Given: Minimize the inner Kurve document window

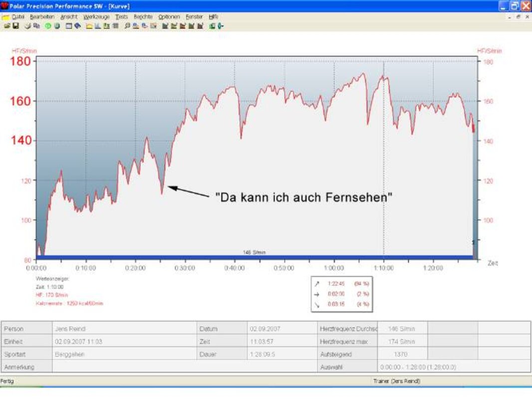Looking at the screenshot, I should [x=510, y=16].
